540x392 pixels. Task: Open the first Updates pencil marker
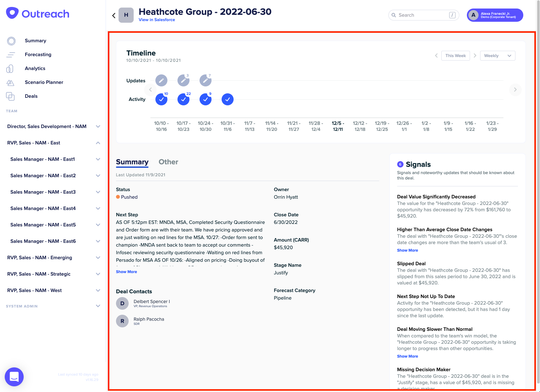[161, 81]
